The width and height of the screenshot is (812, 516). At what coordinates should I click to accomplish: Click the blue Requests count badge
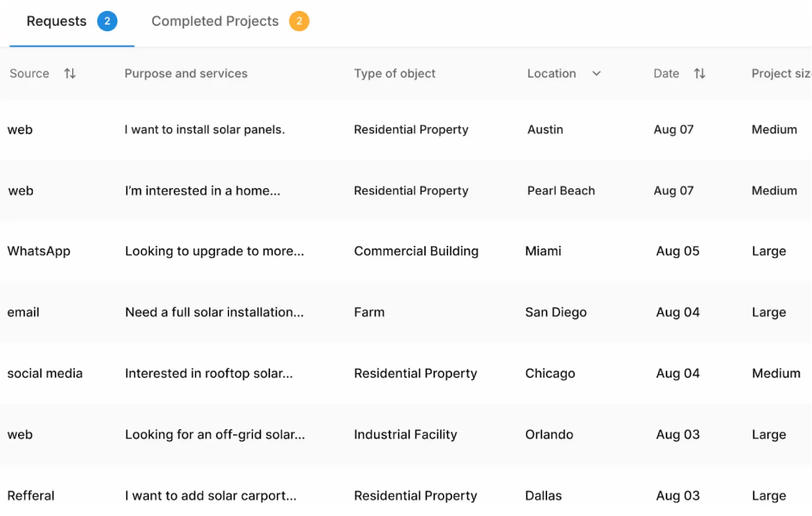coord(108,21)
